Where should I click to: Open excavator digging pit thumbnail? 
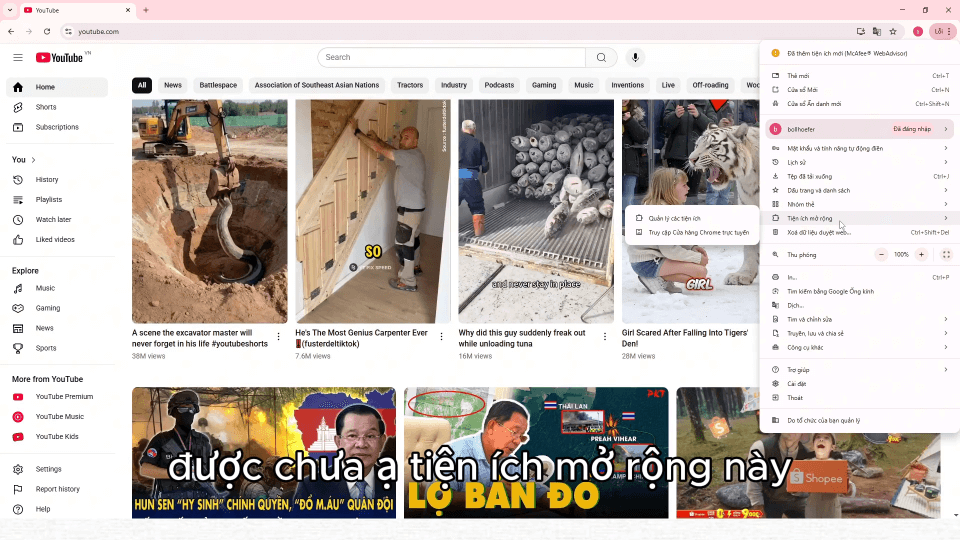pyautogui.click(x=209, y=211)
